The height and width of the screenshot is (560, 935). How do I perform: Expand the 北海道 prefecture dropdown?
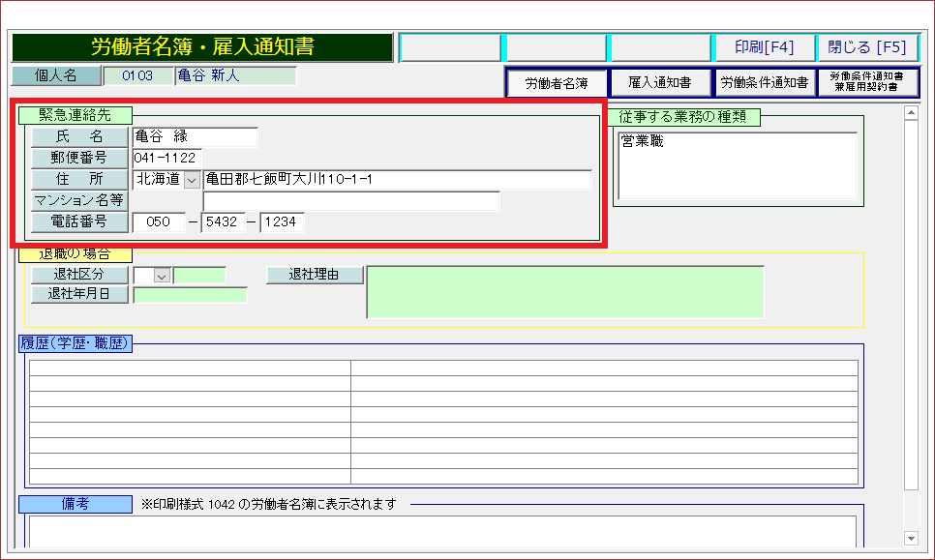pos(192,180)
